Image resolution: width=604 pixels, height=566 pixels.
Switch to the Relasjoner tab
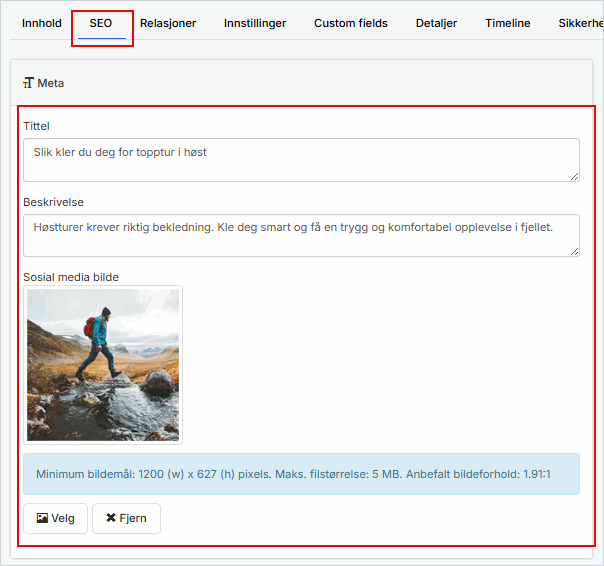point(168,23)
